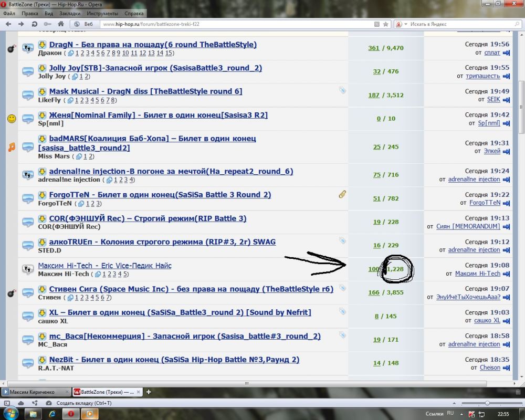
Task: Click the download arrow icon beside NezBit thread
Action: [43, 360]
